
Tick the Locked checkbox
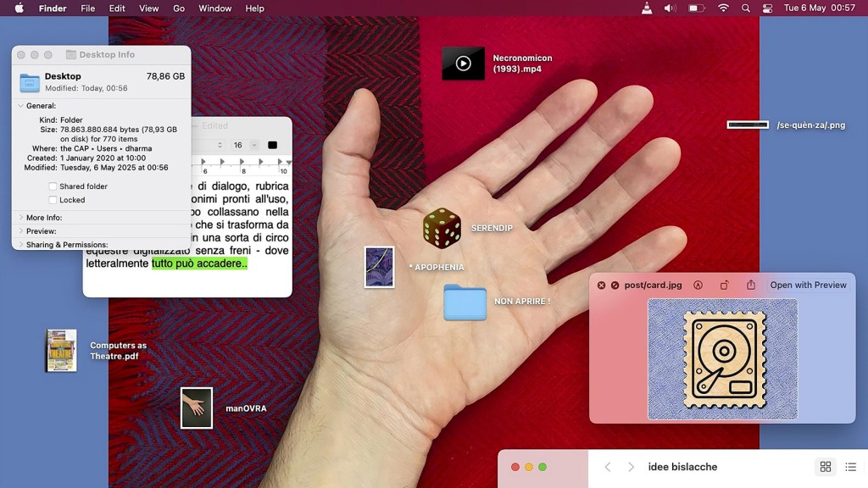point(53,200)
